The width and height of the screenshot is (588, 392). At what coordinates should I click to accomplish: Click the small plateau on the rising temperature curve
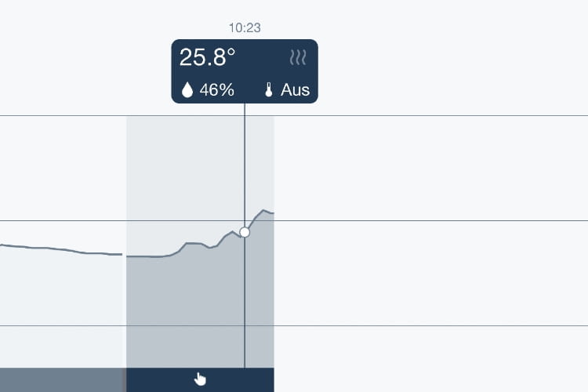pyautogui.click(x=194, y=244)
